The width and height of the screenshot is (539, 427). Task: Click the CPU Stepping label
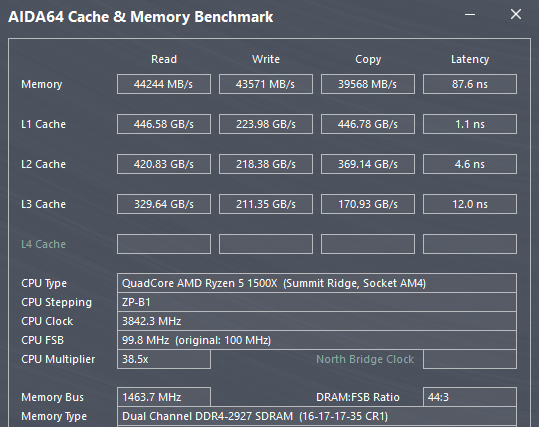57,303
